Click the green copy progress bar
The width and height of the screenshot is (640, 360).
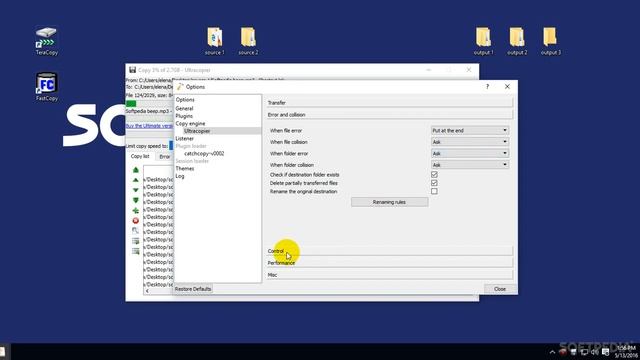pos(131,103)
